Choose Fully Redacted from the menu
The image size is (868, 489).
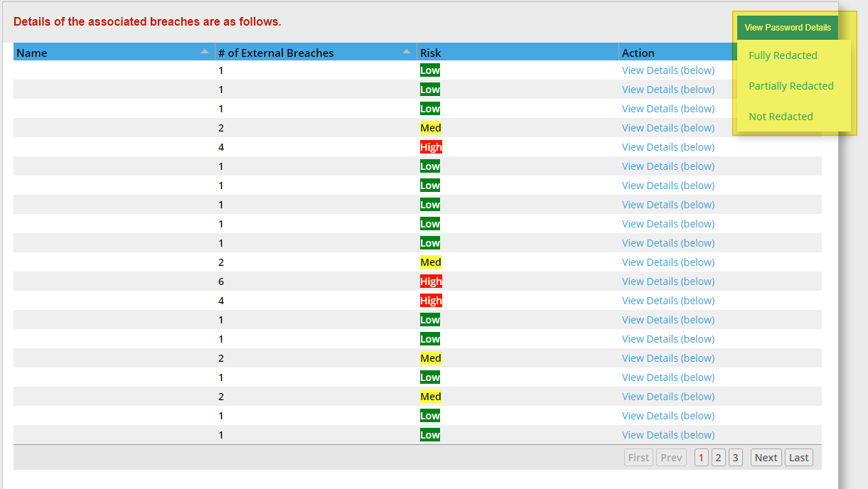click(783, 55)
